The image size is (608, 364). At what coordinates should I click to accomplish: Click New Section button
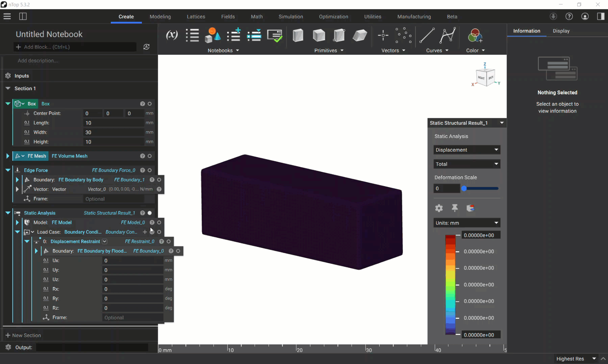point(23,335)
